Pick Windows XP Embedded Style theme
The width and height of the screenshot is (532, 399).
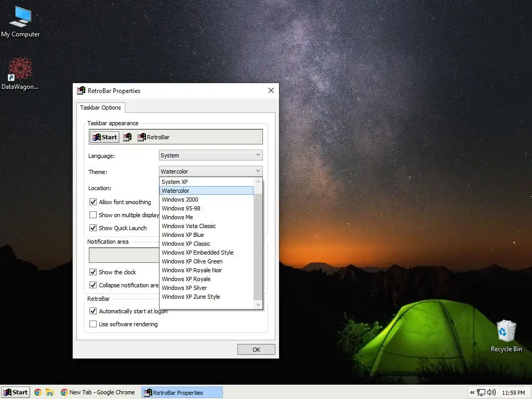coord(206,252)
